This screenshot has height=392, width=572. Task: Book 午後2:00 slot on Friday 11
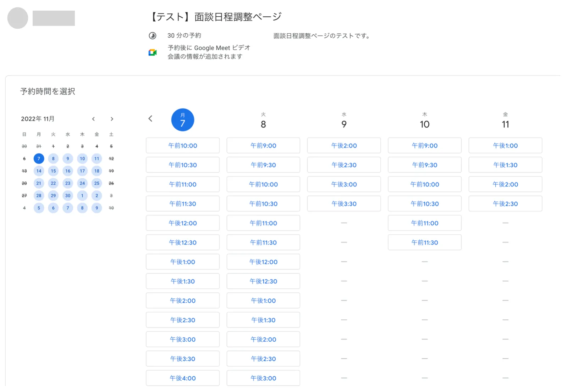(x=505, y=184)
